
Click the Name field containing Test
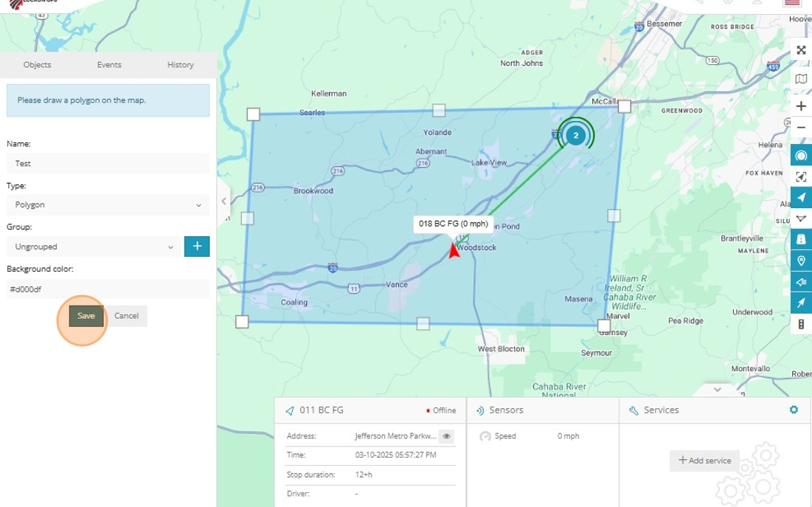108,163
